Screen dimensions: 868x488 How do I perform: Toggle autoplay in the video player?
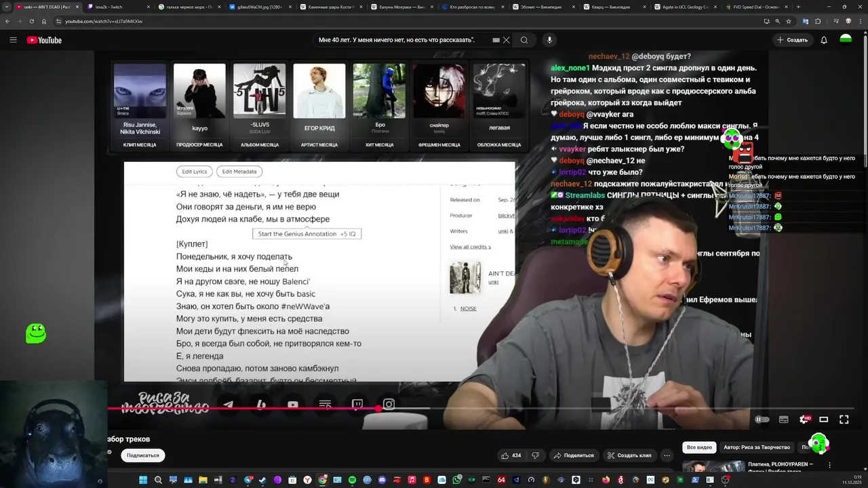762,420
